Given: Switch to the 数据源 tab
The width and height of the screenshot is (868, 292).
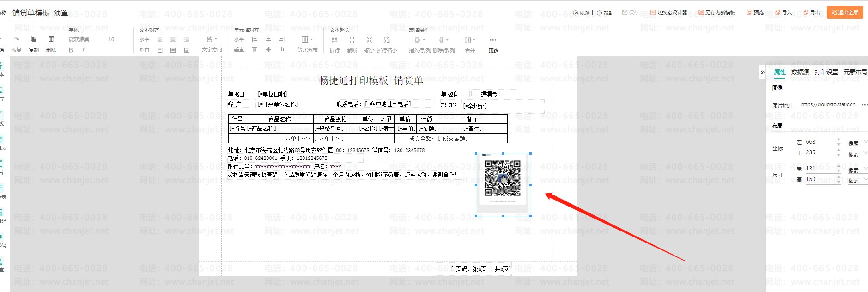Looking at the screenshot, I should (800, 72).
